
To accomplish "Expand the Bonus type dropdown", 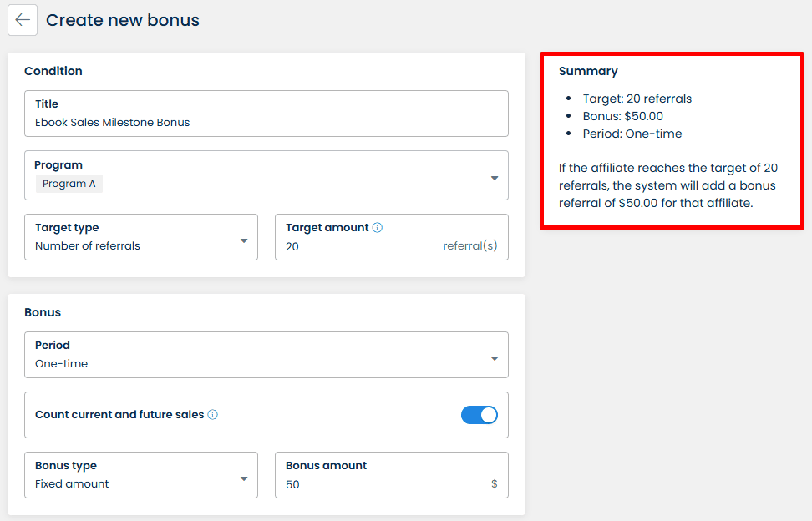I will click(244, 478).
